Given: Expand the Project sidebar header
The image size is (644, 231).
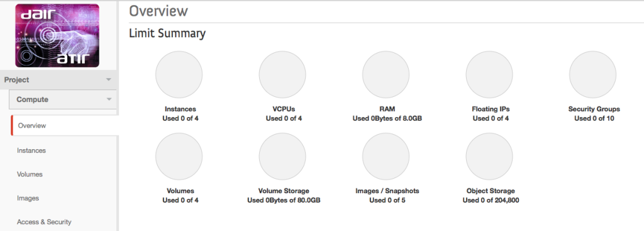Looking at the screenshot, I should pos(58,80).
